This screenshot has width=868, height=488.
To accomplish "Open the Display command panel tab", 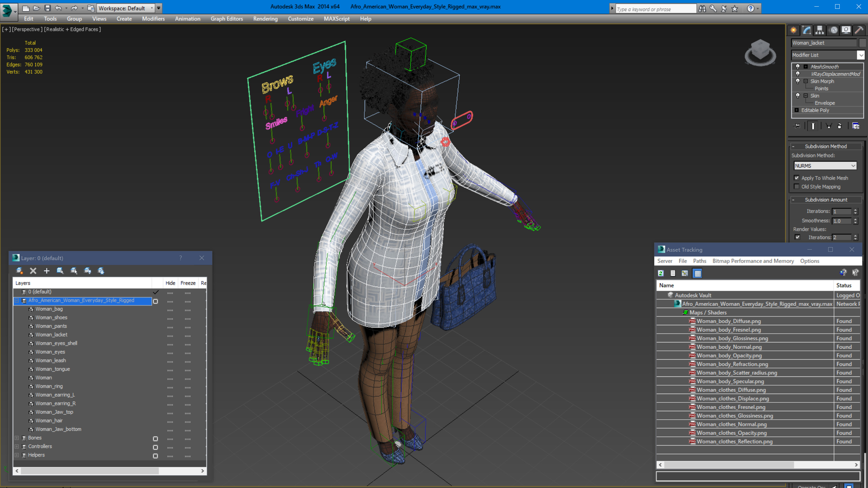I will [846, 30].
